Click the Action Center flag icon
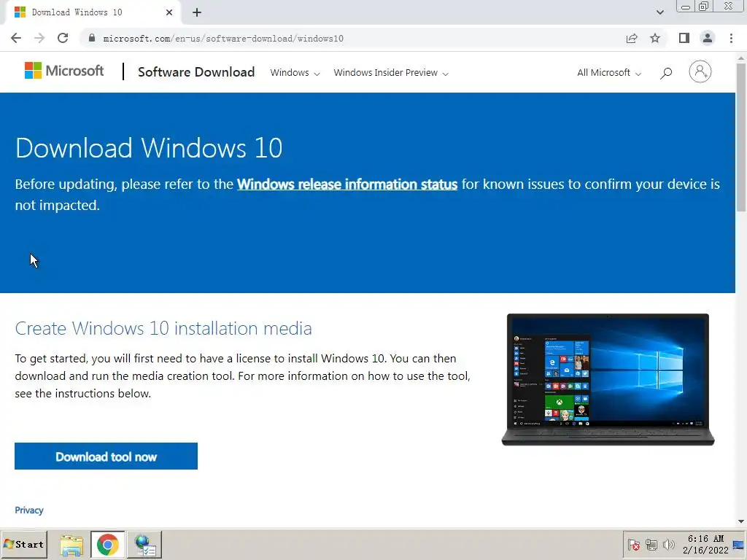The image size is (747, 560). [x=634, y=545]
